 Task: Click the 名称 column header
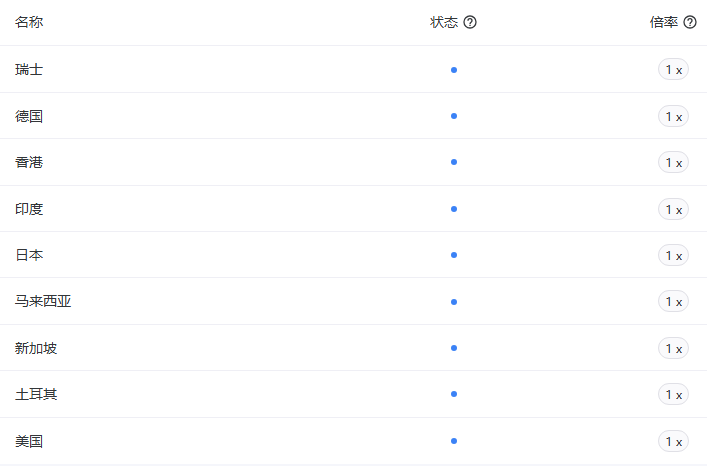point(29,22)
